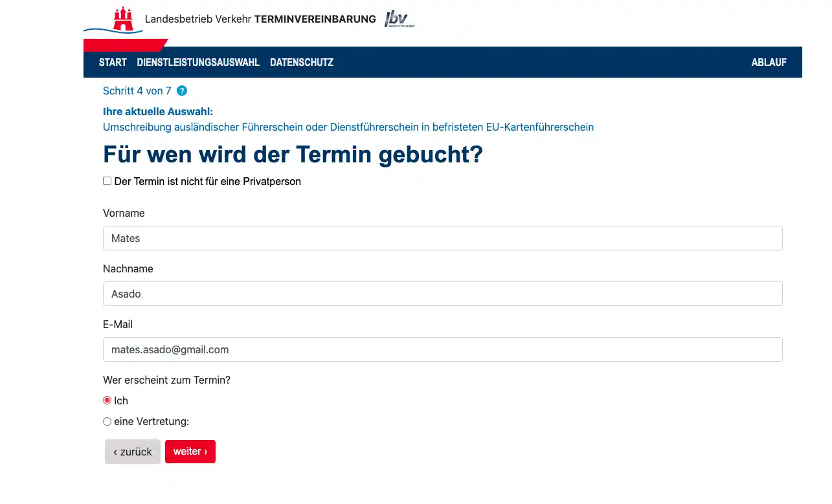The image size is (832, 504).
Task: Click the Vorname field containing "Mates"
Action: coord(442,238)
